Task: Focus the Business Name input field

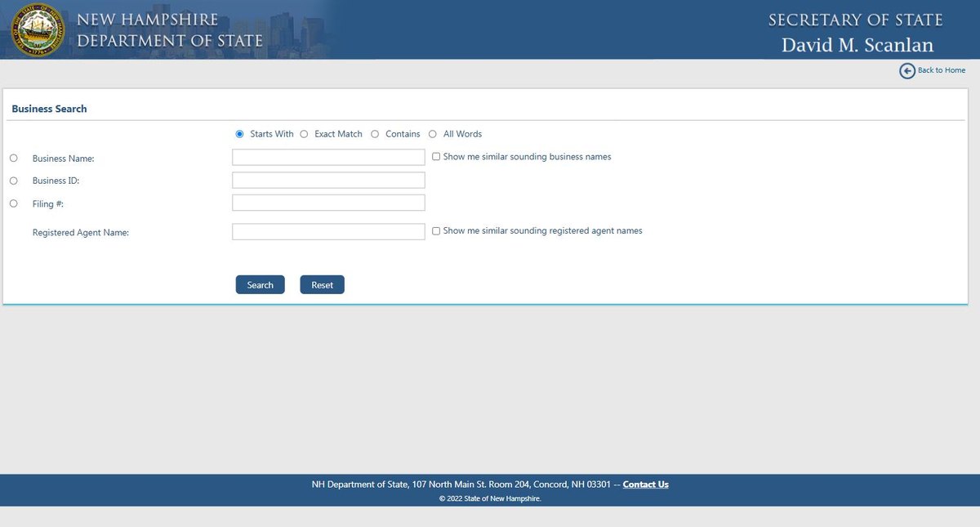Action: [328, 157]
